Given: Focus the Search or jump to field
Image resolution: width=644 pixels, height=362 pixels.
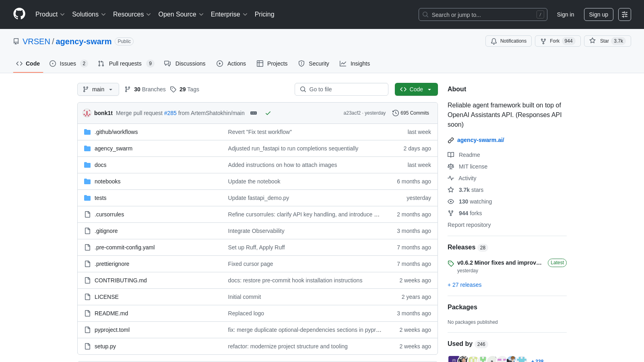Looking at the screenshot, I should (483, 14).
